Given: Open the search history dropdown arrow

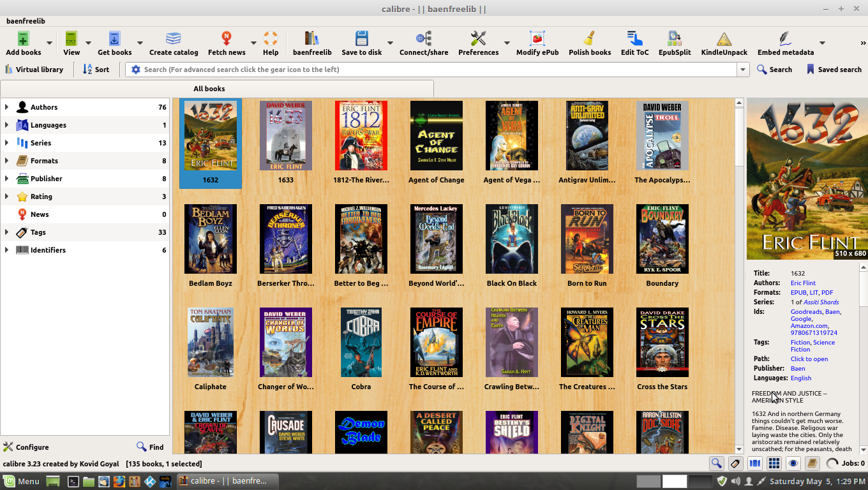Looking at the screenshot, I should tap(743, 70).
